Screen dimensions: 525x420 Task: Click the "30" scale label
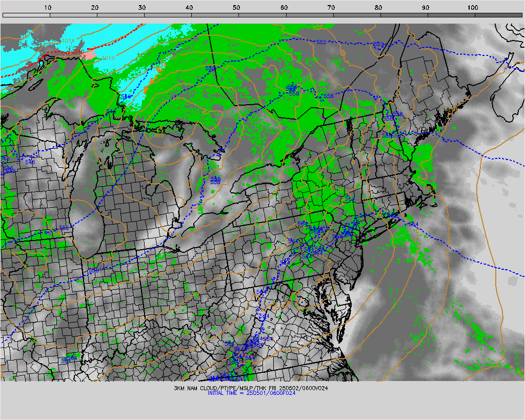pos(143,7)
